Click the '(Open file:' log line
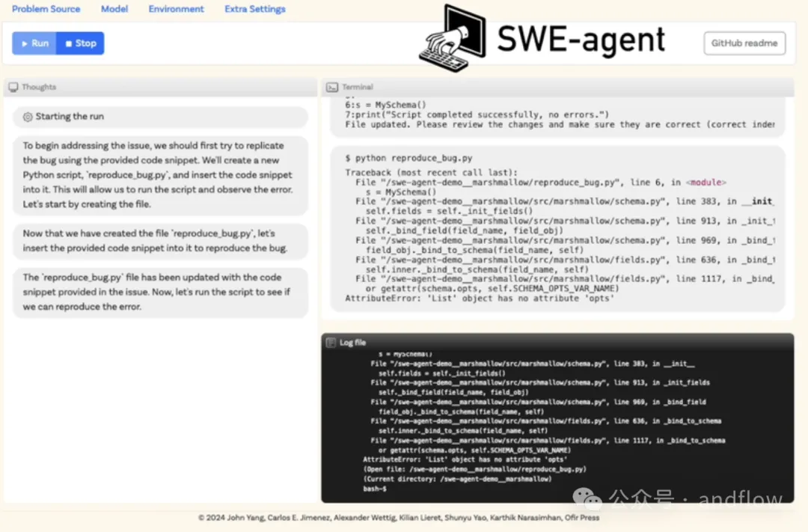The image size is (808, 532). coord(474,469)
